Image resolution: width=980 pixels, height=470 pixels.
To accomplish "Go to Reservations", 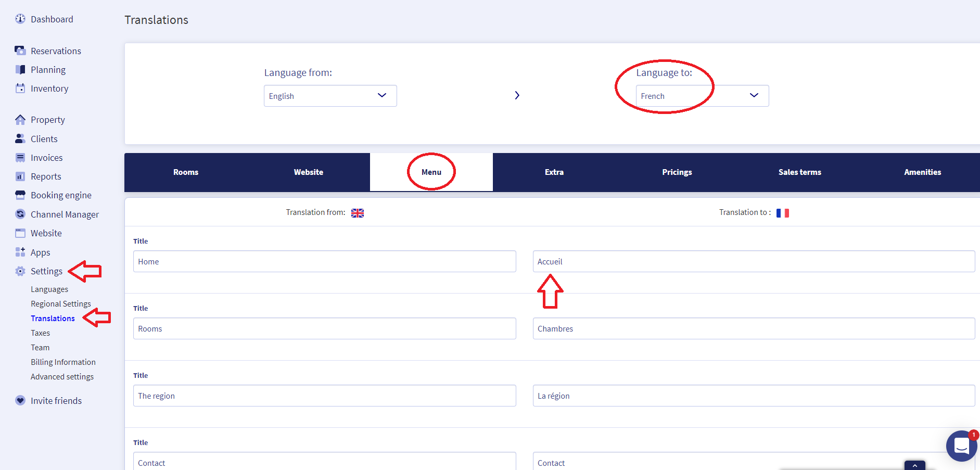I will [x=56, y=51].
